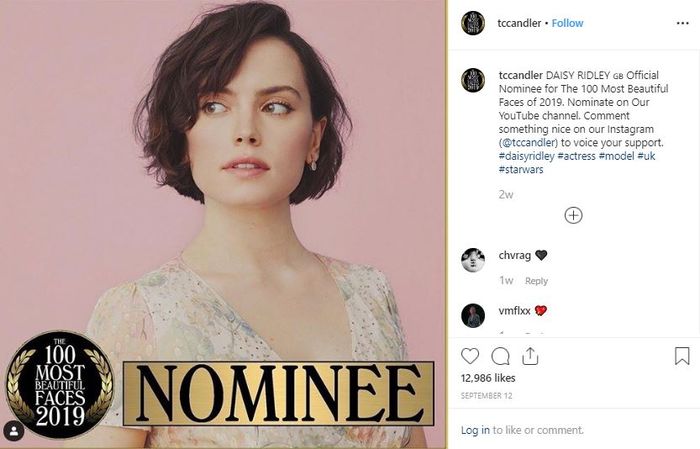Open tccandler profile picture in post header
This screenshot has width=700, height=449.
[x=473, y=23]
